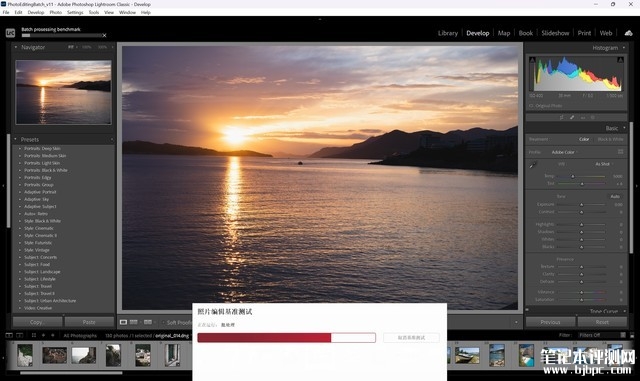
Task: Click the main window display icon in filmstrip bar
Action: [x=9, y=335]
